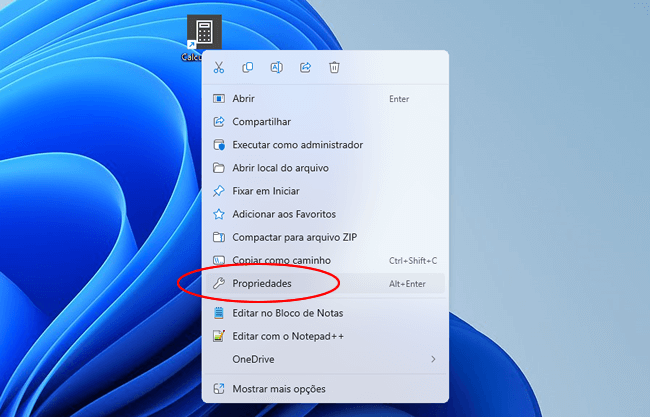Click the Delete trash icon

(x=334, y=67)
